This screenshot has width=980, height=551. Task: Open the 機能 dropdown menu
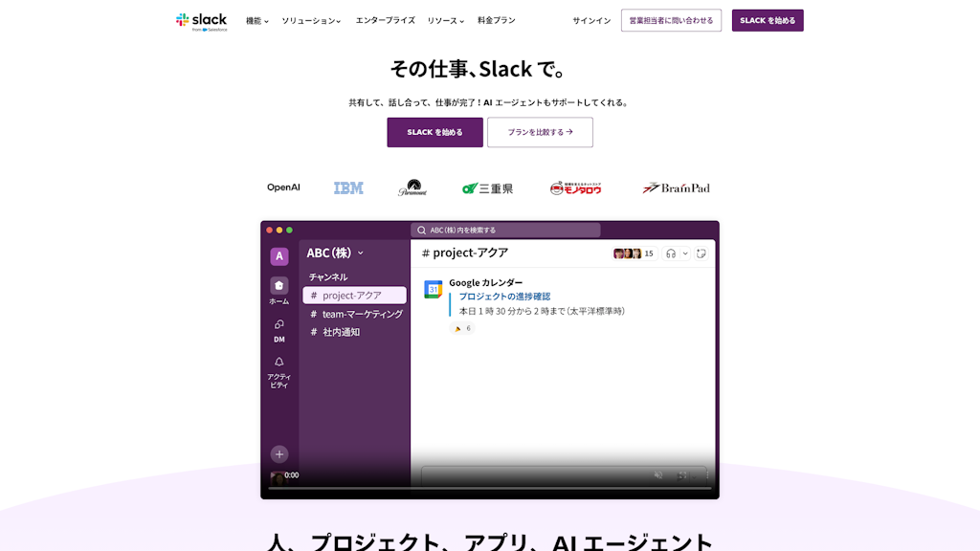[x=256, y=21]
